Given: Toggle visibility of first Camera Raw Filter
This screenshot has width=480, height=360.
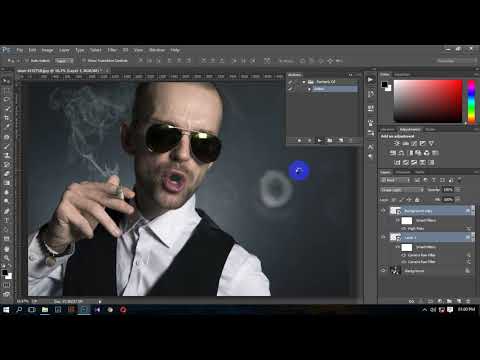Looking at the screenshot, I should click(404, 255).
